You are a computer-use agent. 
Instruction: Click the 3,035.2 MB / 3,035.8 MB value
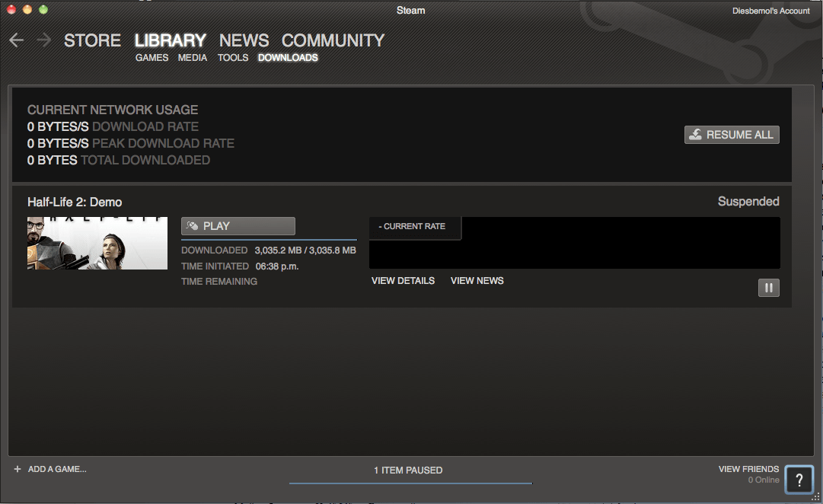[x=305, y=250]
